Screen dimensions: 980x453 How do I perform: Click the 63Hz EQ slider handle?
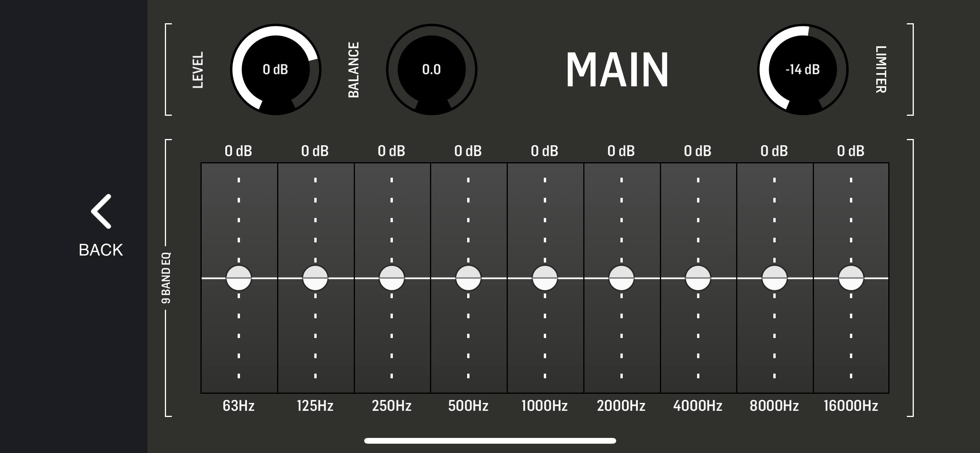239,278
